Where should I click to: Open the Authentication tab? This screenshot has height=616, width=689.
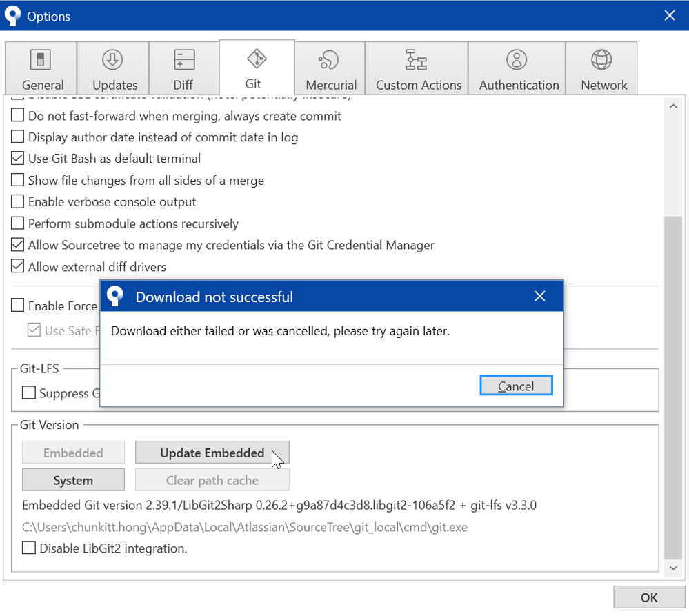(x=517, y=68)
